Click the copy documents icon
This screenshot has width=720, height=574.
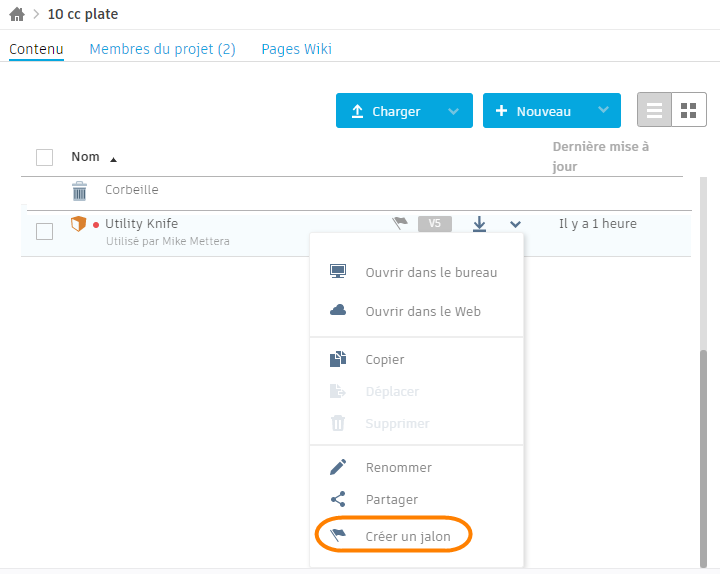(338, 359)
